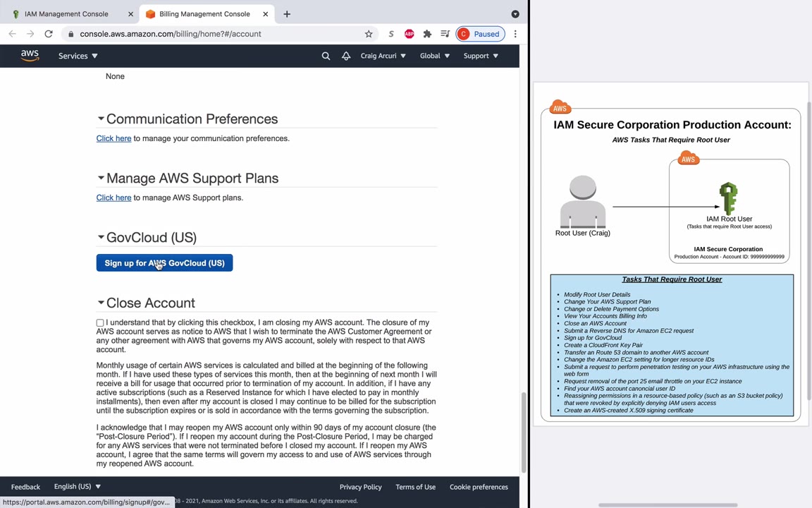812x508 pixels.
Task: Click 'Create a CloudFront Key Pair' list item
Action: pyautogui.click(x=603, y=345)
